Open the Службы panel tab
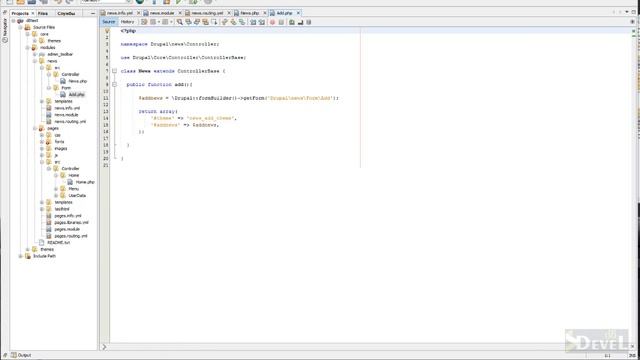Screen dimensions: 640x360 pyautogui.click(x=66, y=13)
